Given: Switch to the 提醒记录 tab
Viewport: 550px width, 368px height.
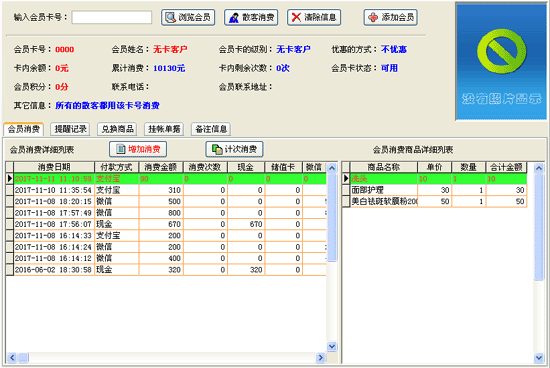Looking at the screenshot, I should pos(70,129).
